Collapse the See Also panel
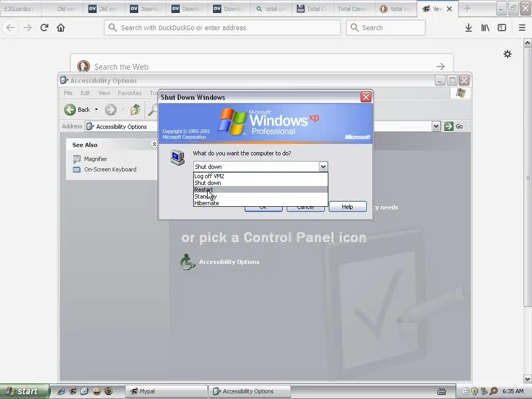The width and height of the screenshot is (532, 399). pos(154,144)
